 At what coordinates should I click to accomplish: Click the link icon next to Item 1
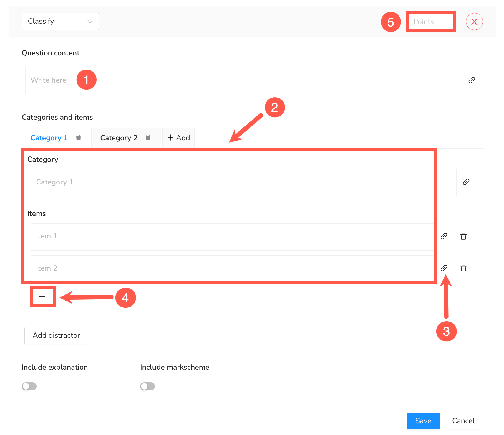tap(444, 236)
